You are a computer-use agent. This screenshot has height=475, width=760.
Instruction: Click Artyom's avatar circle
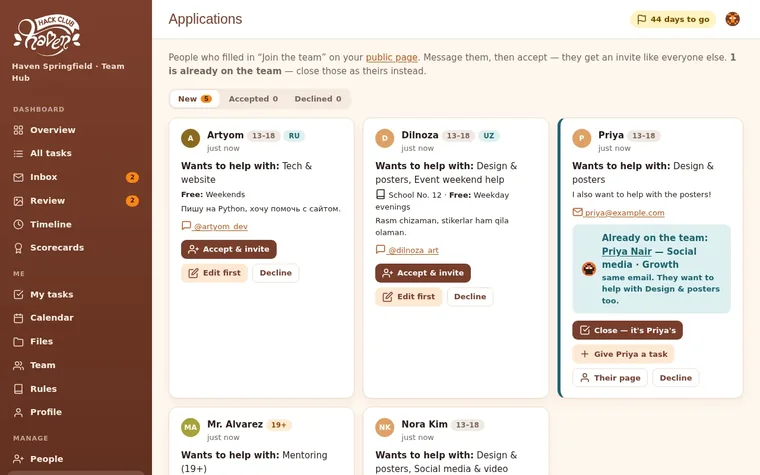tap(190, 138)
